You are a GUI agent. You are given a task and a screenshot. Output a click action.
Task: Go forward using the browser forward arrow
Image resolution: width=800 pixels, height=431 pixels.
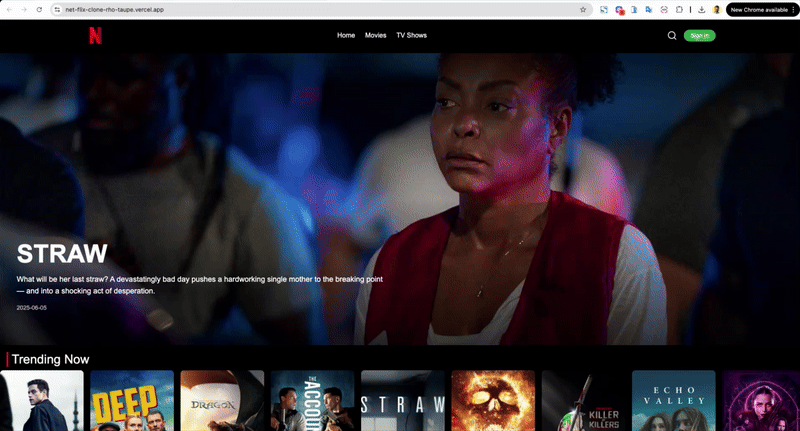pyautogui.click(x=24, y=10)
